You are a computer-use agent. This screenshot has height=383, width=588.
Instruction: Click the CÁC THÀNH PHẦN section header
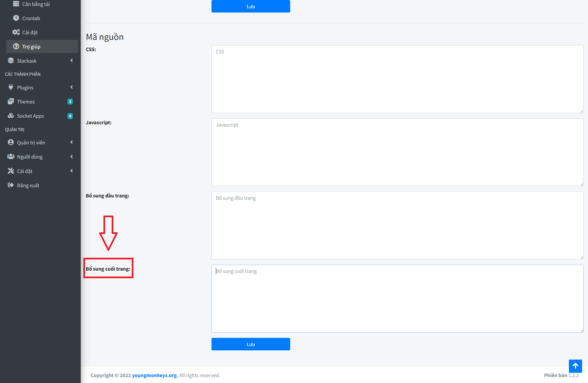tap(23, 74)
